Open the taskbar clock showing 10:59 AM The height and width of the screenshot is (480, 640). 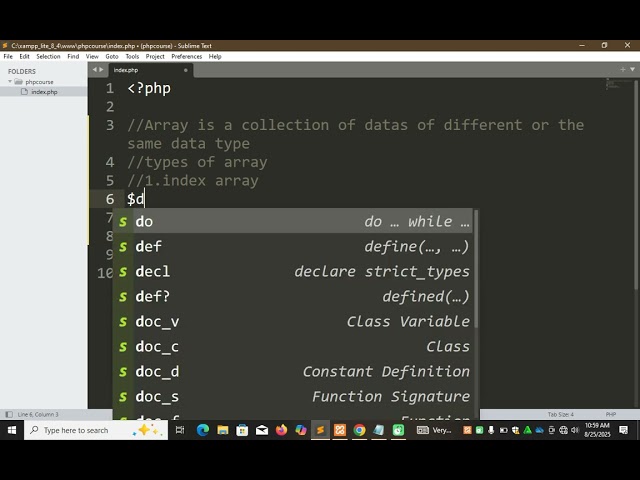point(597,430)
